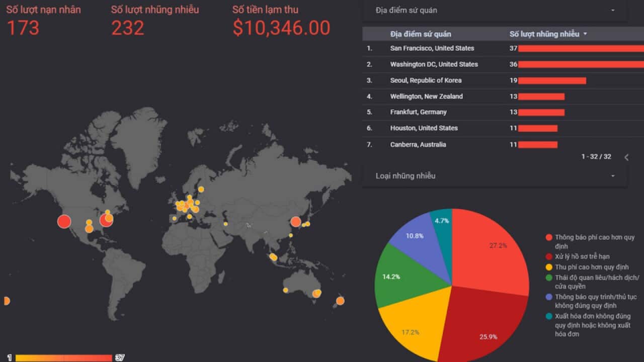This screenshot has height=362, width=644.
Task: Click the previous page arrow in table pagination
Action: coord(626,157)
